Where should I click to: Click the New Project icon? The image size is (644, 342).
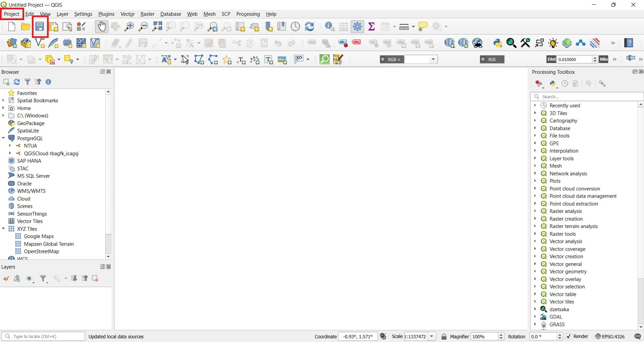click(12, 26)
